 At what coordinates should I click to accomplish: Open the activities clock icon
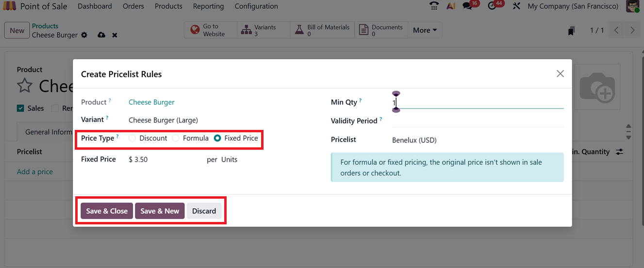(492, 6)
